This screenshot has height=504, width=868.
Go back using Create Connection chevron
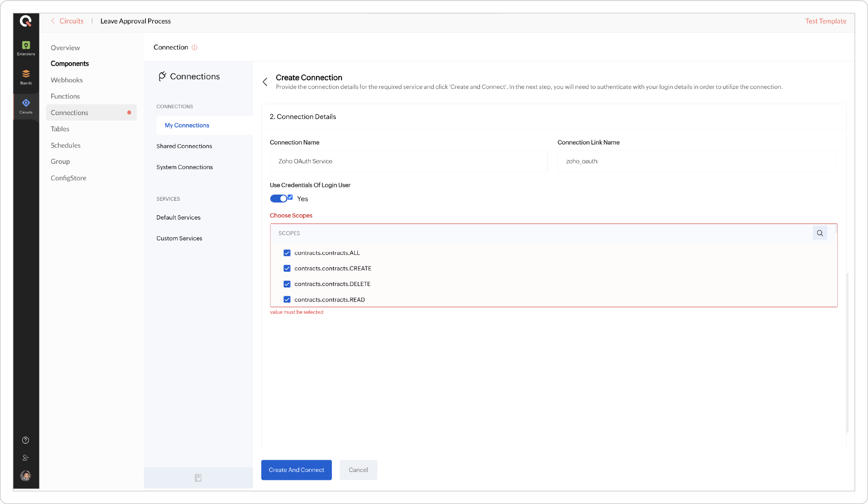click(265, 82)
